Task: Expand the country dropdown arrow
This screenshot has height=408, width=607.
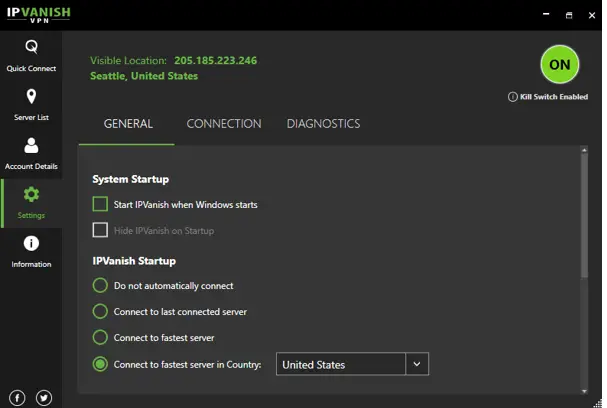Action: pos(417,364)
